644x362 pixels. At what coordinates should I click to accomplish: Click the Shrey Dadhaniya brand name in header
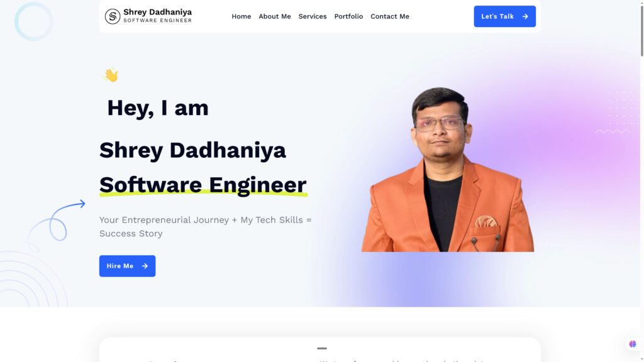[158, 12]
